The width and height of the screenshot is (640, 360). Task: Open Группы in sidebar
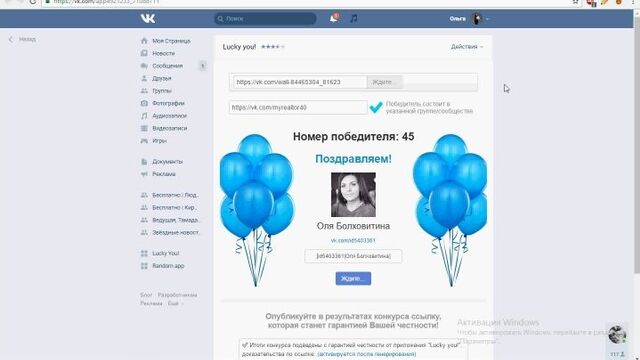162,91
